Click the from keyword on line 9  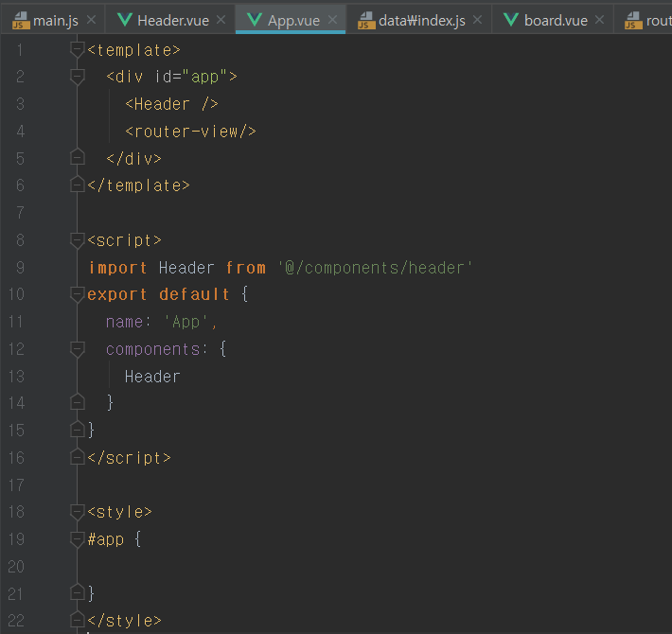click(246, 268)
